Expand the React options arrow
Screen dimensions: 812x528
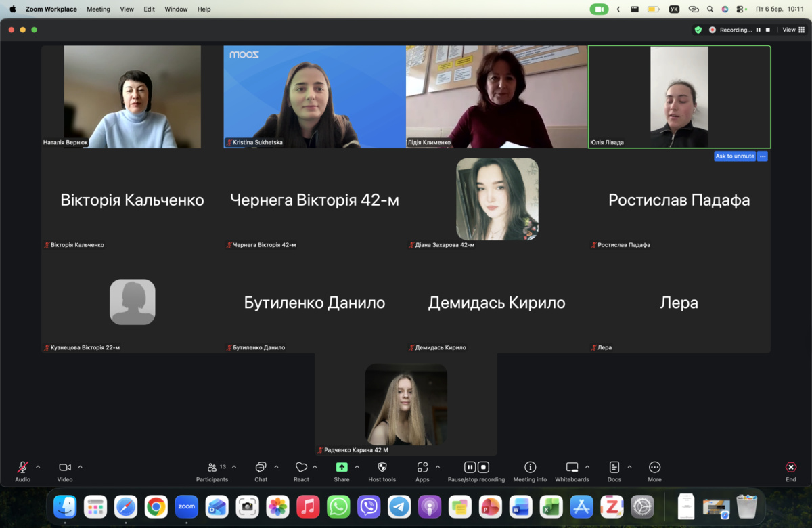tap(315, 467)
